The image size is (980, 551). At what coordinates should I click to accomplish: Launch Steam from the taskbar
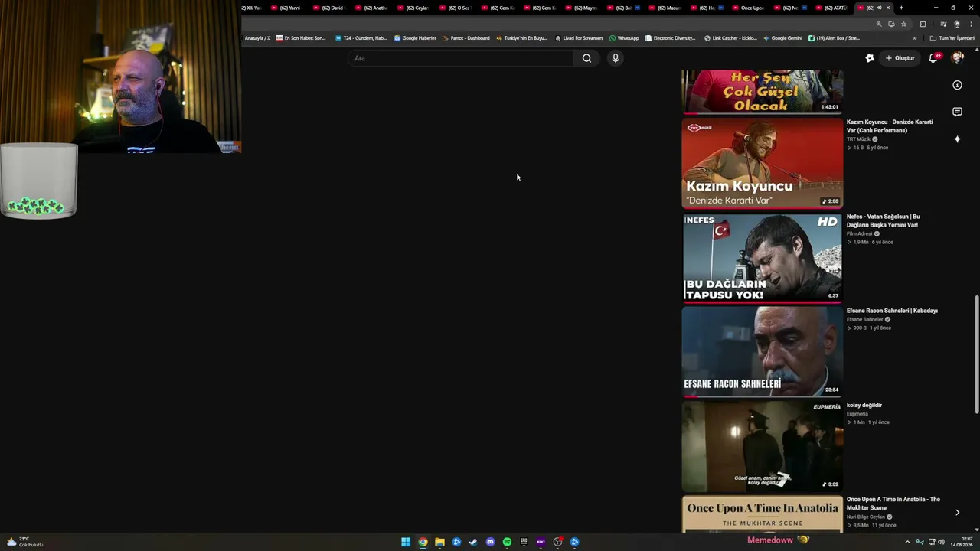[473, 542]
